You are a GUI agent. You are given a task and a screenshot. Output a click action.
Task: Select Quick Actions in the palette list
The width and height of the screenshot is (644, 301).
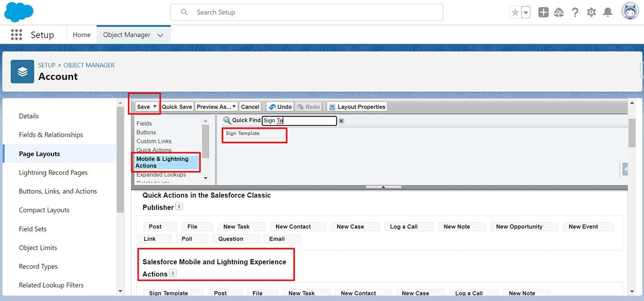(154, 150)
